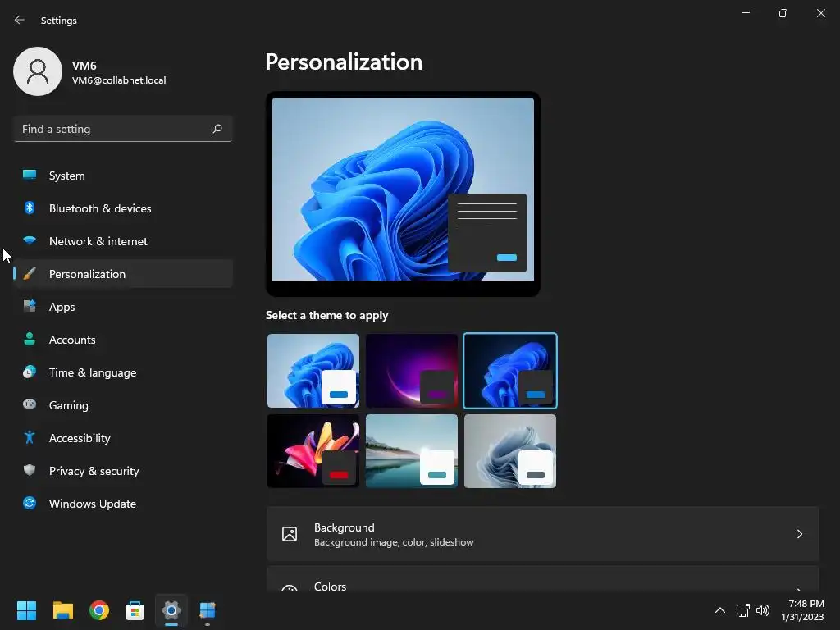Open Colors settings row
This screenshot has height=630, width=840.
(543, 579)
